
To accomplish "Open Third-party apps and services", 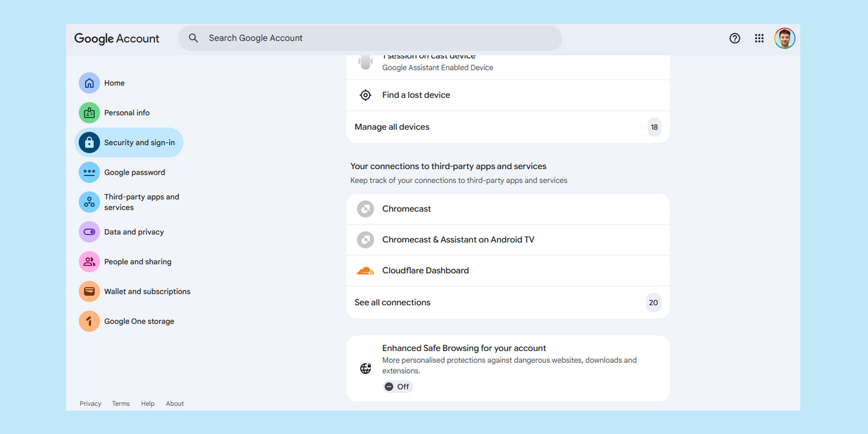I will (141, 202).
